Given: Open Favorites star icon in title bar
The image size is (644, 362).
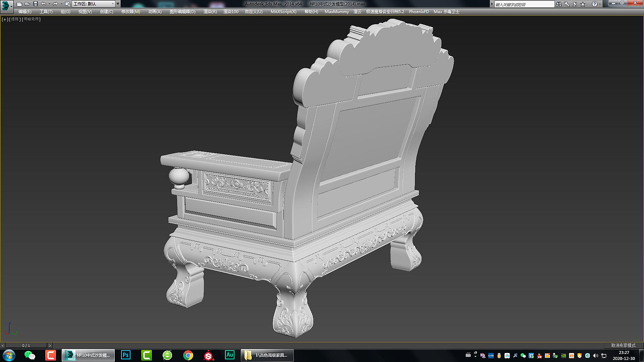Looking at the screenshot, I should point(583,4).
